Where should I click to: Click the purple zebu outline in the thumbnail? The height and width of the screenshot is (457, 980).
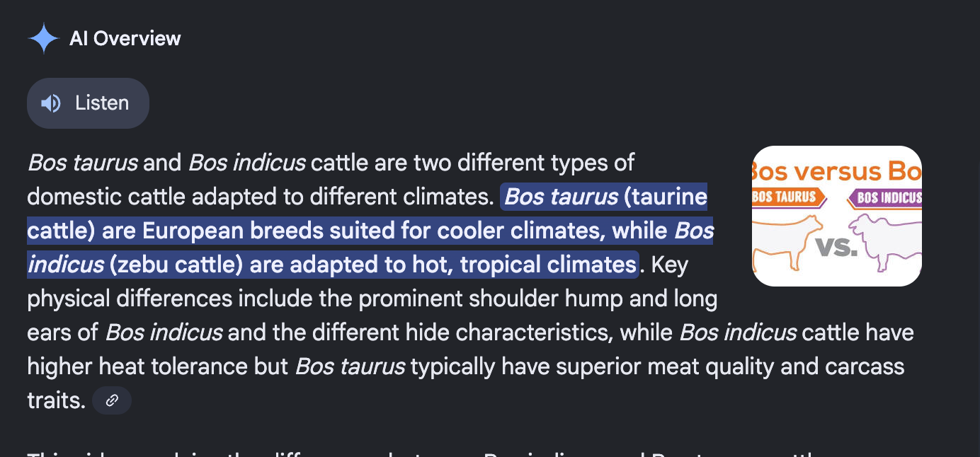pos(885,244)
